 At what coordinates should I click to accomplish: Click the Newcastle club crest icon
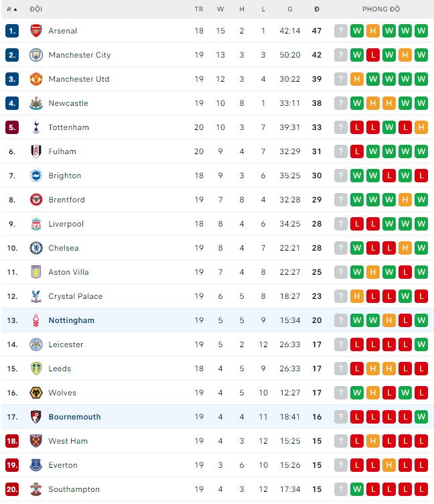pyautogui.click(x=35, y=103)
